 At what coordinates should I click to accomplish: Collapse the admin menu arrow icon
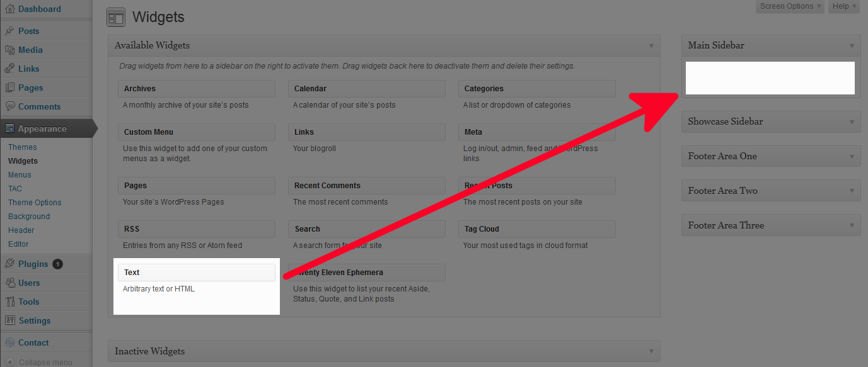[9, 362]
